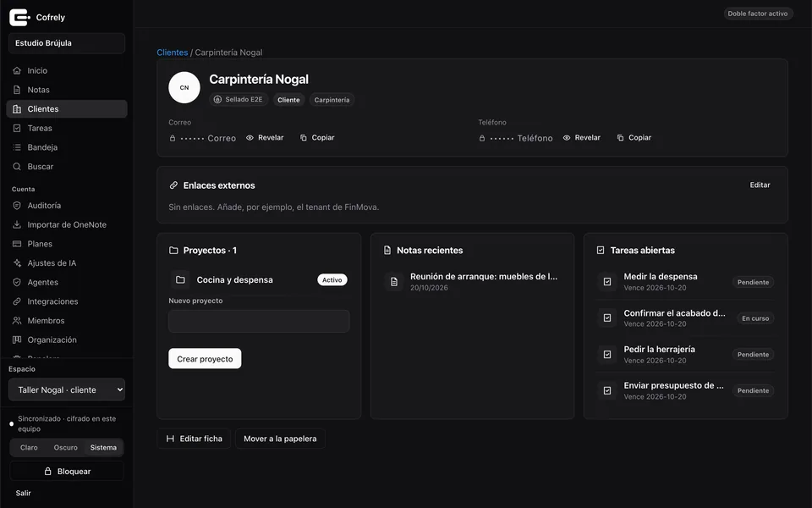
Task: Open Auditoría shield icon
Action: click(x=17, y=205)
